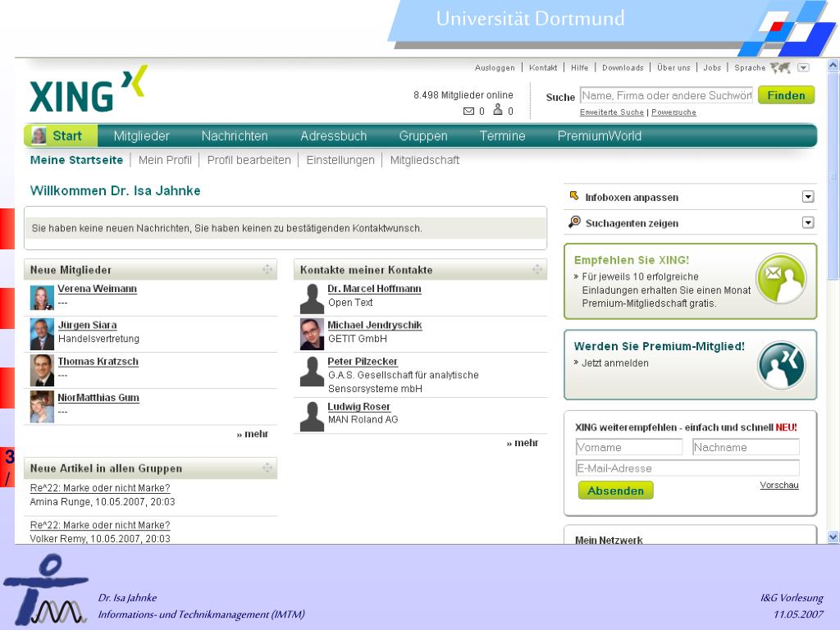This screenshot has height=630, width=840.
Task: Click the profile picture in Start tab
Action: tap(39, 135)
